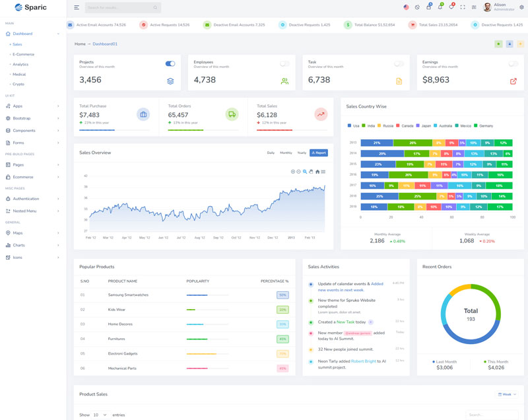Switch theme with the dark mode moon icon

pyautogui.click(x=417, y=7)
